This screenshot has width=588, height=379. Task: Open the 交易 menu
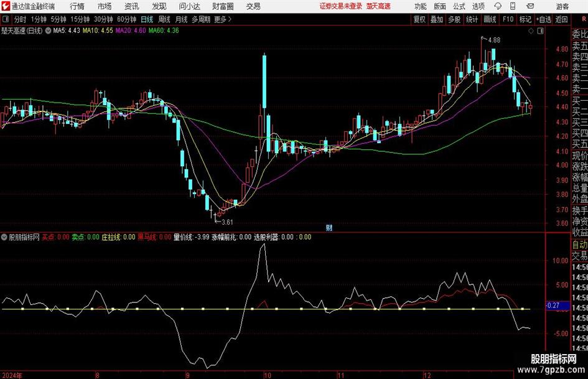[253, 6]
